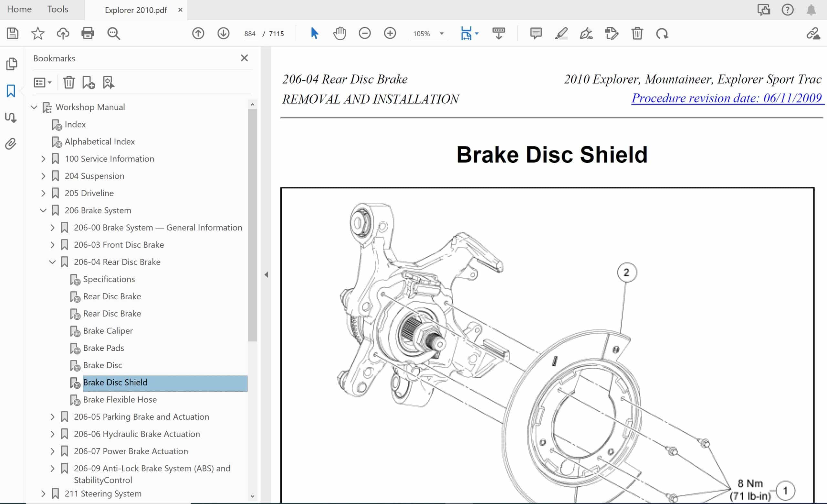Select the Explorer 2010.pdf document tab
Image resolution: width=827 pixels, height=504 pixels.
136,10
